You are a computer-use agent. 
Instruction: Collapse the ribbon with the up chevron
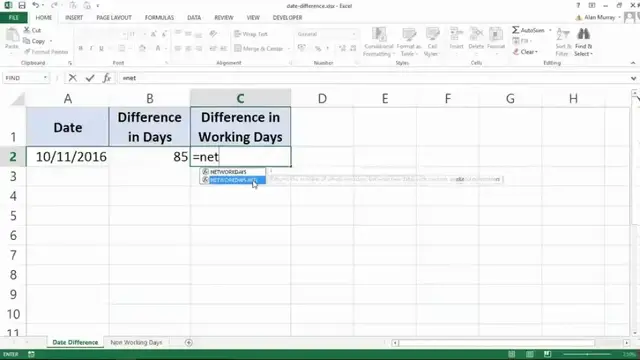pyautogui.click(x=633, y=63)
